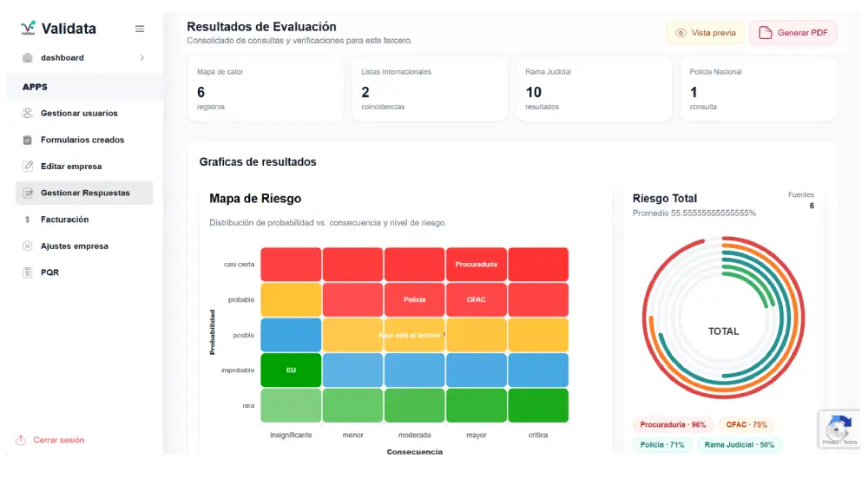Screen dimensions: 868x485
Task: Click the 'insignificante' axis label
Action: (291, 436)
